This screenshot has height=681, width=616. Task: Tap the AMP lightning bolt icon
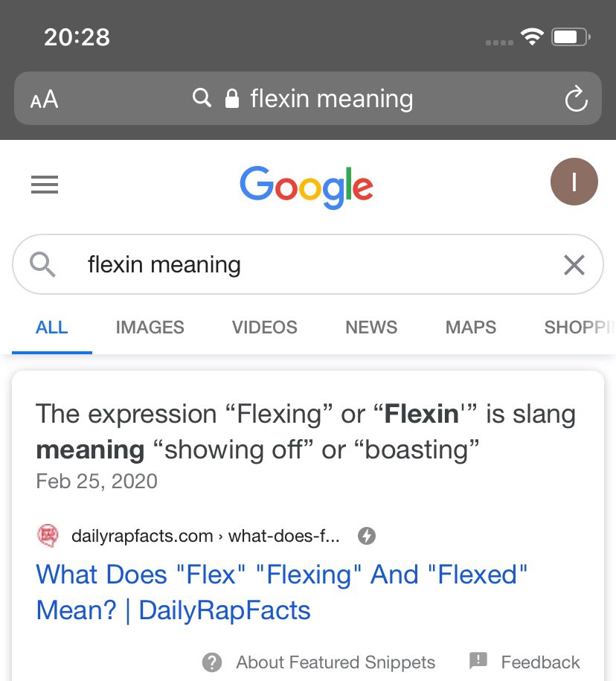(x=366, y=536)
